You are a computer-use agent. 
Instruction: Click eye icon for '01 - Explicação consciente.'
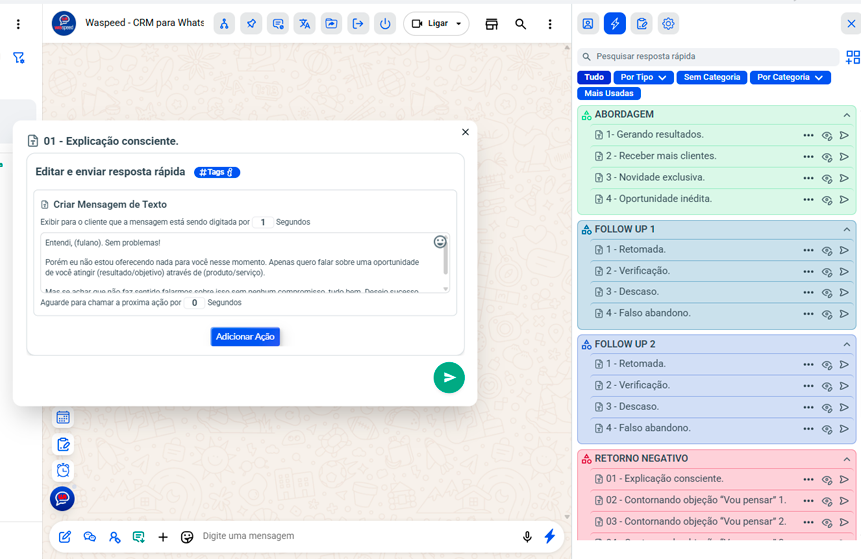click(x=827, y=480)
